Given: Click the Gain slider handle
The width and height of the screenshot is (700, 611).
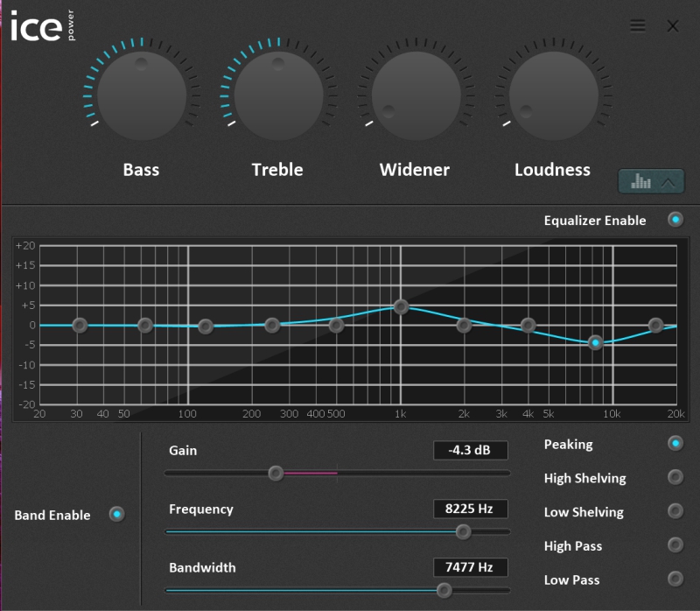Looking at the screenshot, I should pyautogui.click(x=276, y=473).
